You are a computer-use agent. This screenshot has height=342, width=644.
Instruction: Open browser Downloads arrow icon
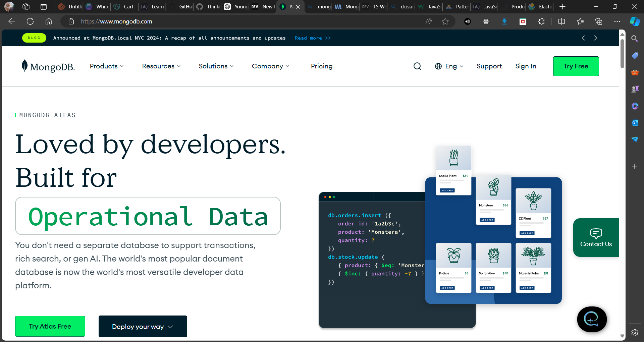click(x=504, y=21)
